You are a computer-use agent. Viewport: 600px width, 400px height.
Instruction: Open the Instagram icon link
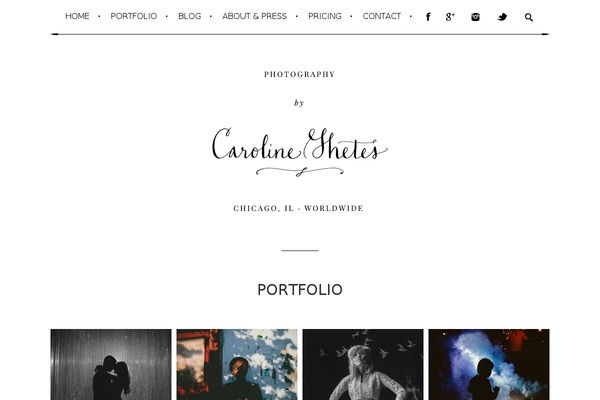475,17
